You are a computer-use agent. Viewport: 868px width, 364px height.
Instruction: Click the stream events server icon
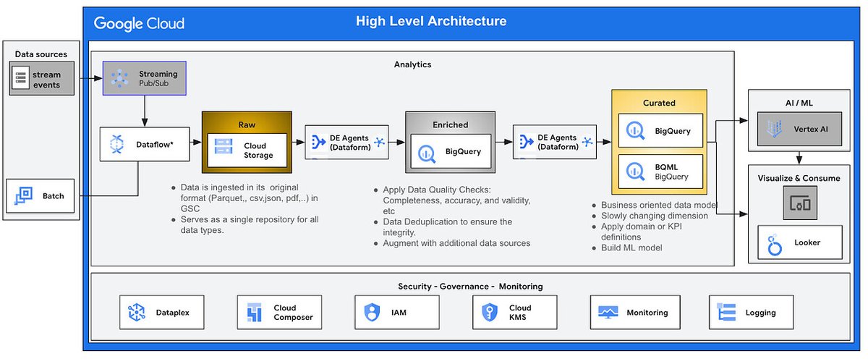point(21,79)
